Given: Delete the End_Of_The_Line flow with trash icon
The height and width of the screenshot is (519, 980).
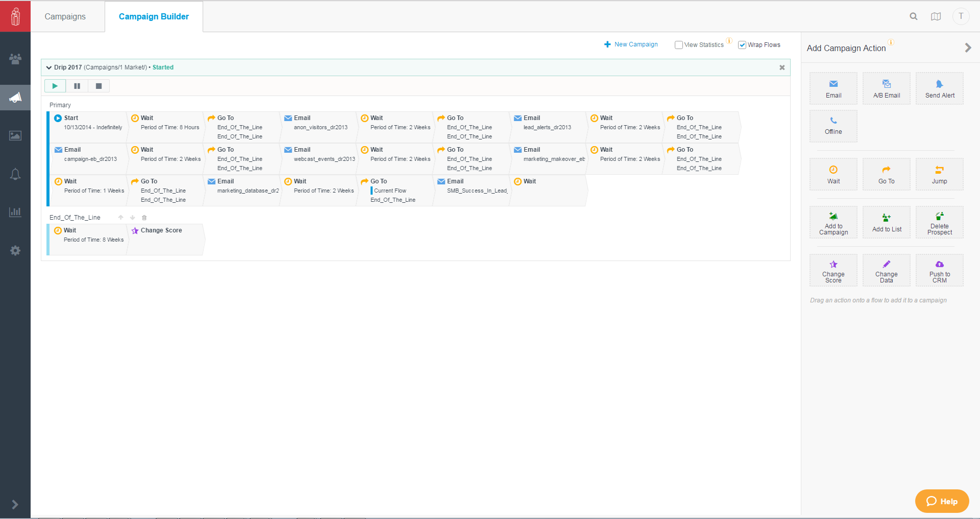Looking at the screenshot, I should (144, 218).
